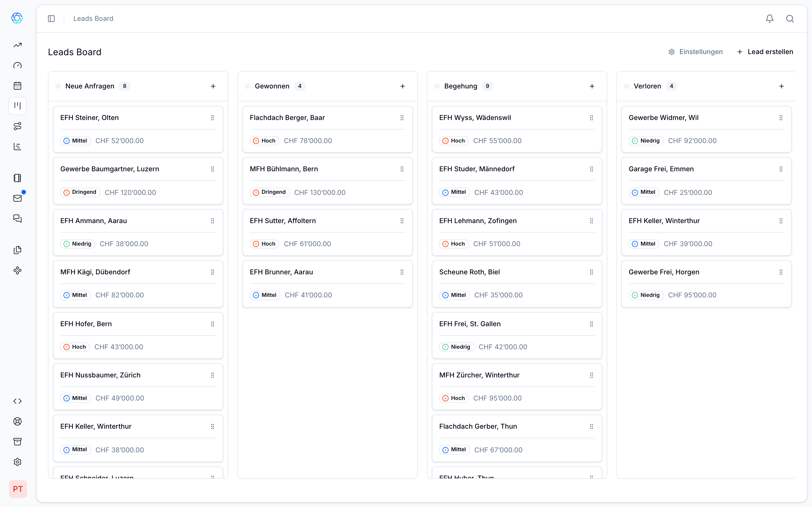Image resolution: width=812 pixels, height=507 pixels.
Task: Open Dringend priority badge on MFH Bühlmann
Action: [270, 192]
